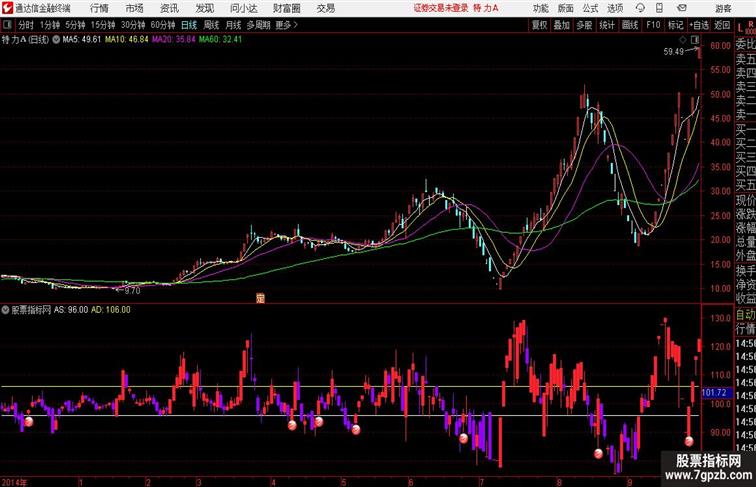
Task: Open the 市场 menu
Action: click(x=135, y=8)
